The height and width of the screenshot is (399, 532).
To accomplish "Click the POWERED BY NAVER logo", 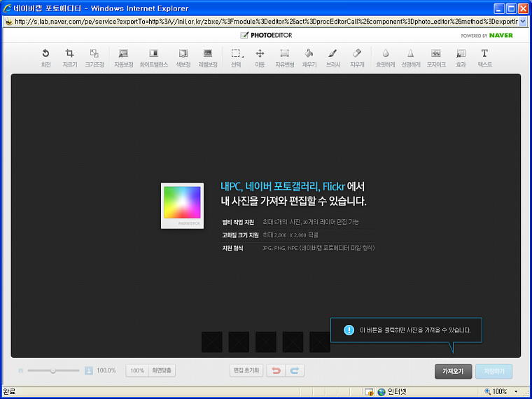I will pos(486,36).
